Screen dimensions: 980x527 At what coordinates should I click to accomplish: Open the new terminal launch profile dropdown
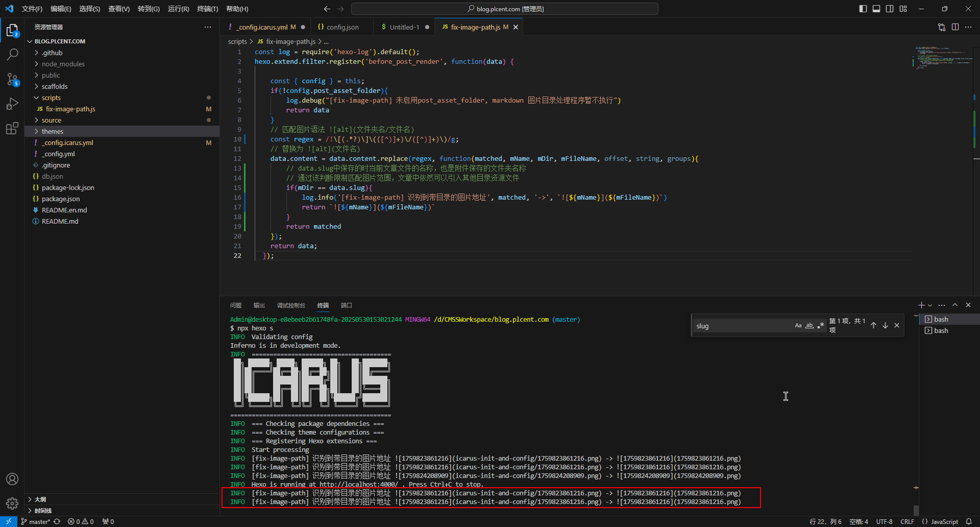[x=930, y=305]
